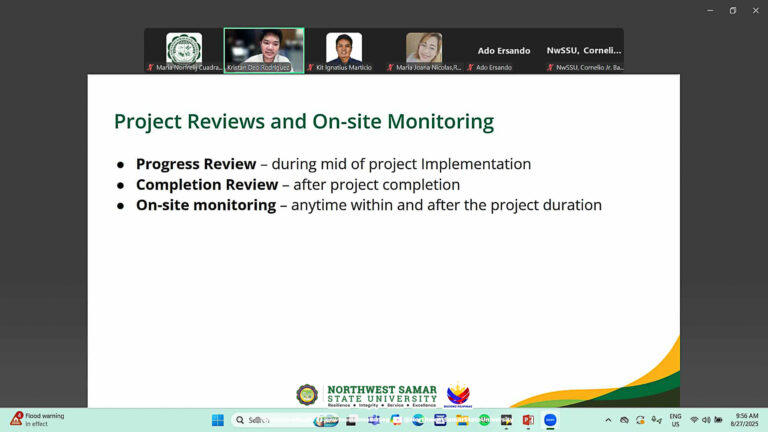Restore down the Zoom meeting window

click(x=733, y=10)
